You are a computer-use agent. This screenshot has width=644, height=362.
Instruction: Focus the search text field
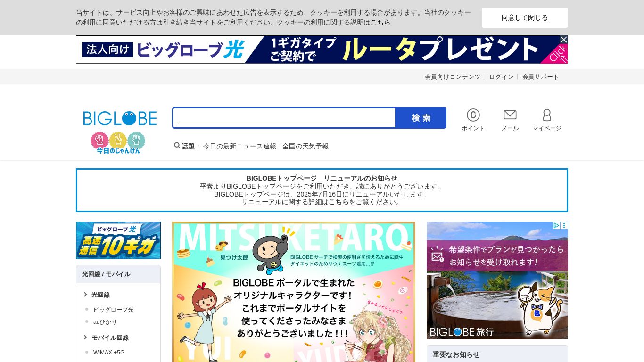284,118
